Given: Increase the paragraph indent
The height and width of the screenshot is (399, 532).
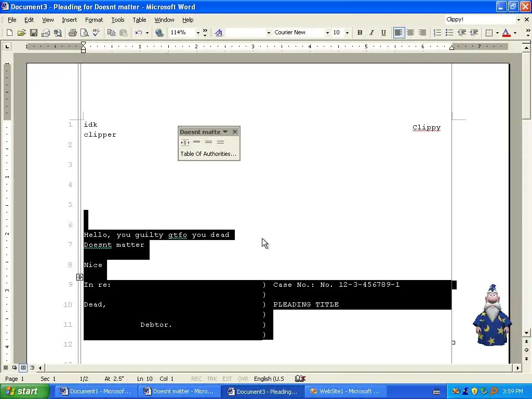Looking at the screenshot, I should pyautogui.click(x=474, y=33).
